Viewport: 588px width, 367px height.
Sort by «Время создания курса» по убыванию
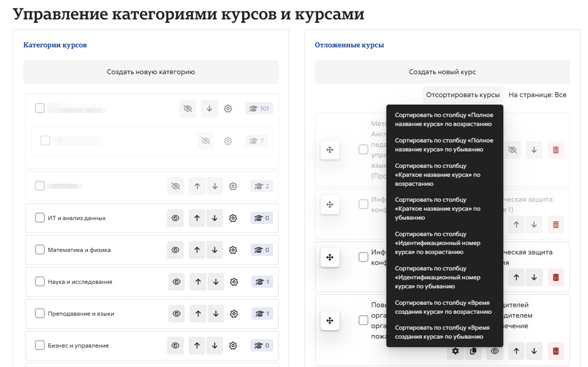tap(445, 332)
